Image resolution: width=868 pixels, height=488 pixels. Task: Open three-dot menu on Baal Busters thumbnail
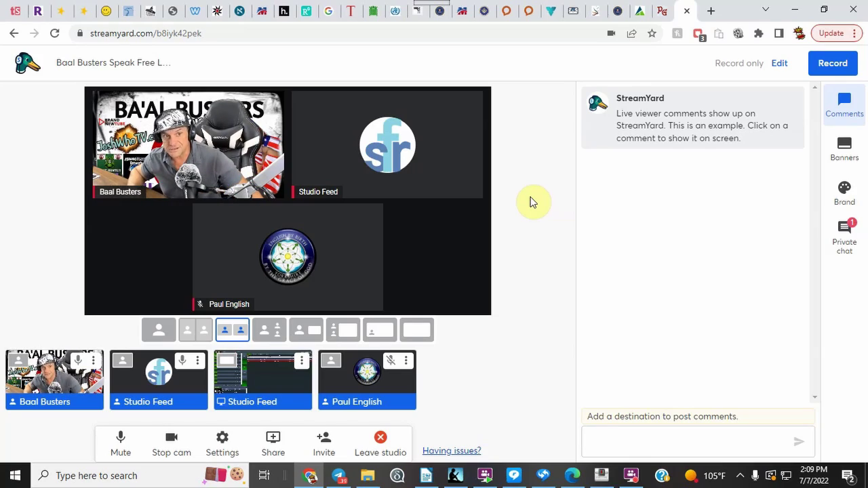pos(94,361)
